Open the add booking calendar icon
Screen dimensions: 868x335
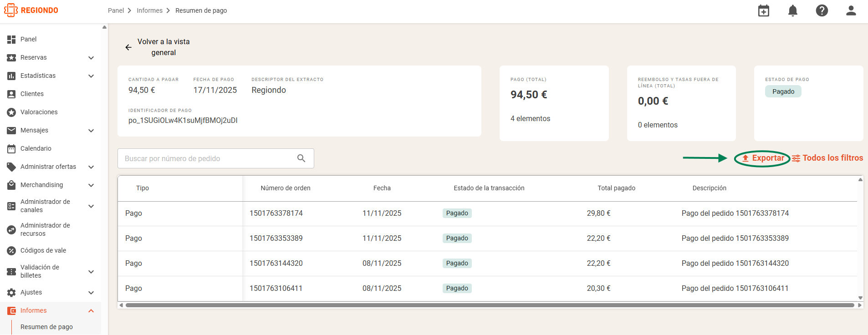764,10
